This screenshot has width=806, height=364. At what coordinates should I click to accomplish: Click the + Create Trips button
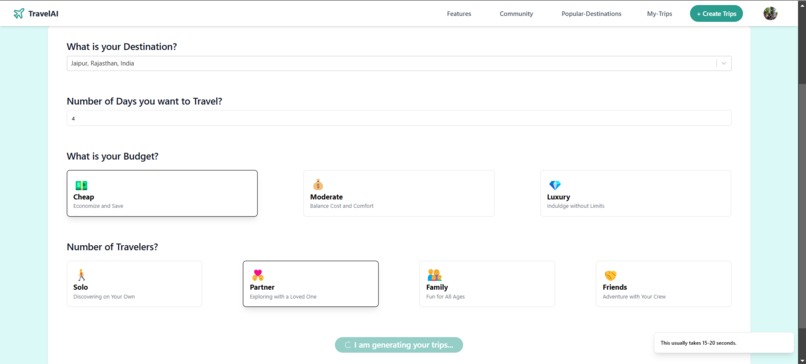coord(717,13)
